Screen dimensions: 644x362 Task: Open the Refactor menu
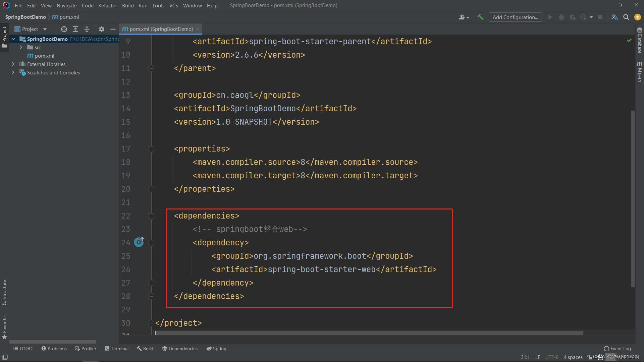[x=107, y=5]
